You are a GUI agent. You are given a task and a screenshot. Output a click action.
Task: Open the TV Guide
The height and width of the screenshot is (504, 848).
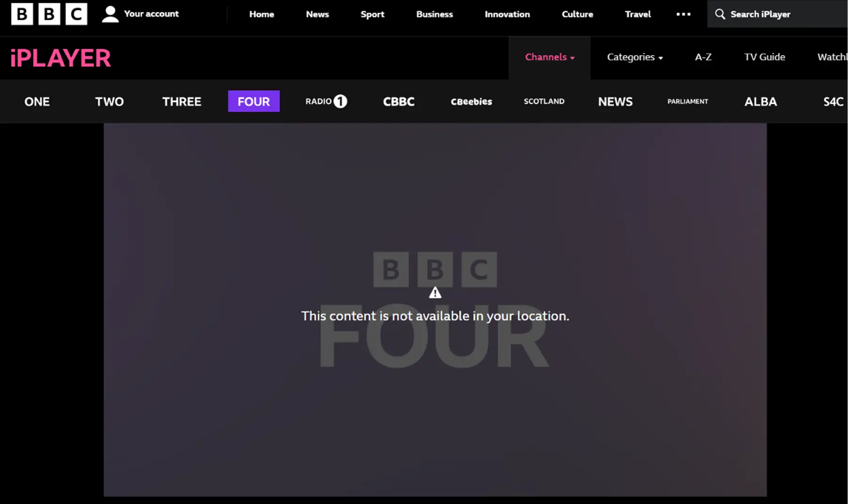[x=765, y=57]
